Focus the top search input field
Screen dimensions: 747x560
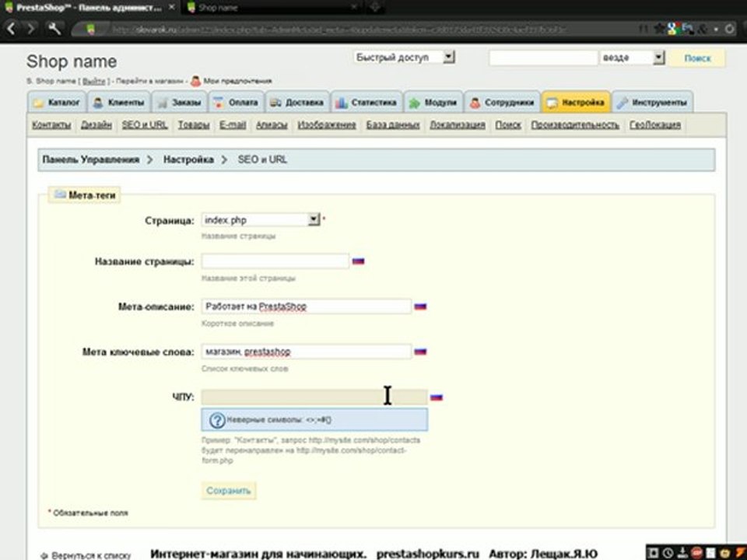click(x=543, y=58)
